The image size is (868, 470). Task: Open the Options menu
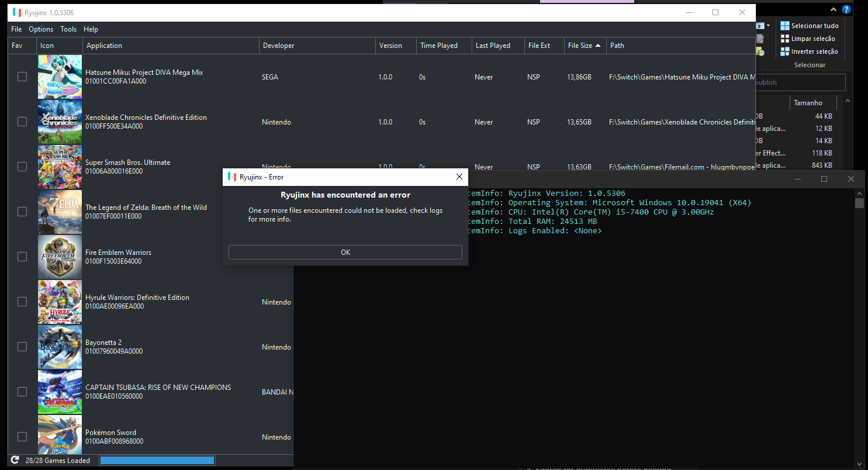(41, 29)
